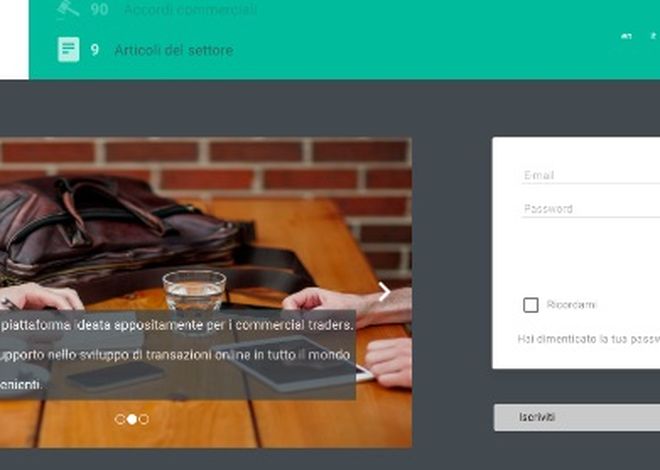
Task: Advance the carousel with the right chevron
Action: (x=383, y=292)
